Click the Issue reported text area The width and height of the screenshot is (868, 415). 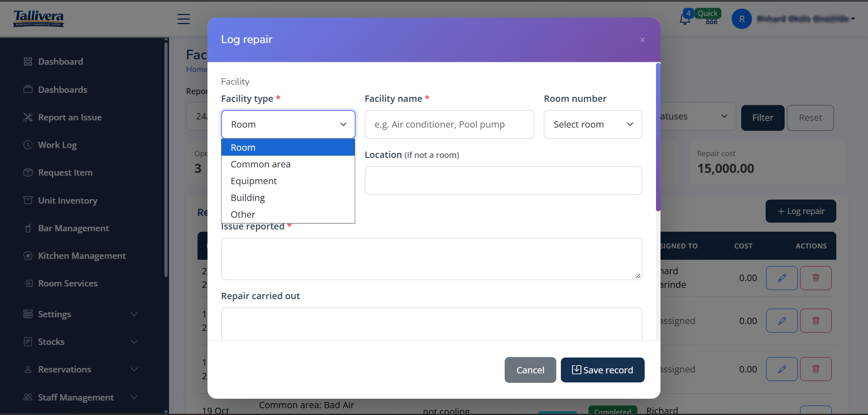[431, 259]
